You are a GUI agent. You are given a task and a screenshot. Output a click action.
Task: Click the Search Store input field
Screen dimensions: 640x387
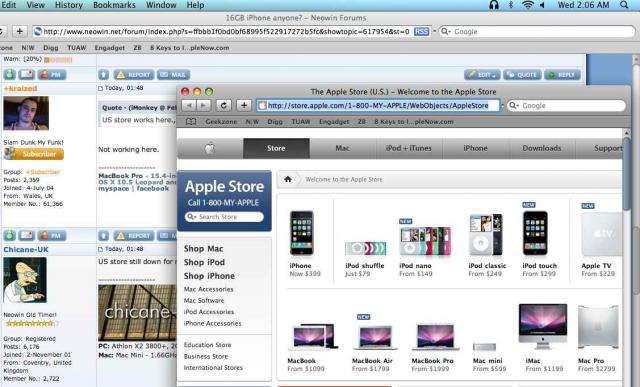click(224, 217)
